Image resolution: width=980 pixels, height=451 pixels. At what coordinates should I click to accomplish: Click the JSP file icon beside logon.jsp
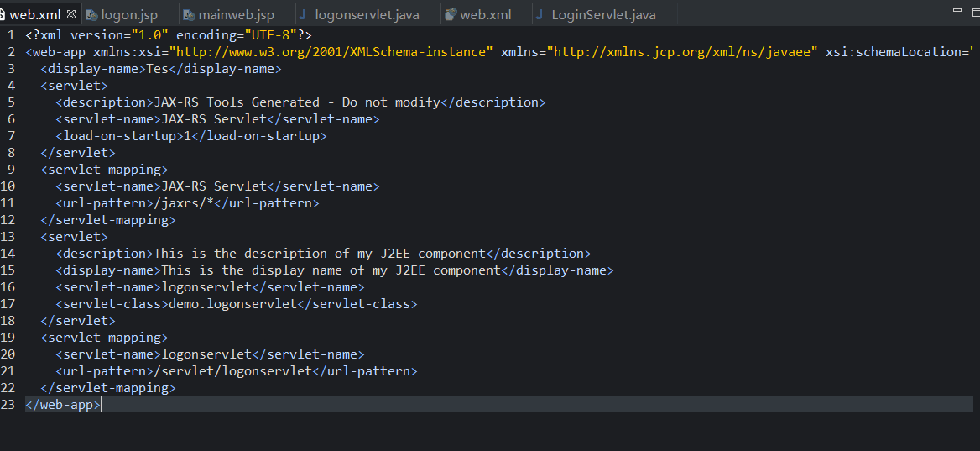[91, 15]
